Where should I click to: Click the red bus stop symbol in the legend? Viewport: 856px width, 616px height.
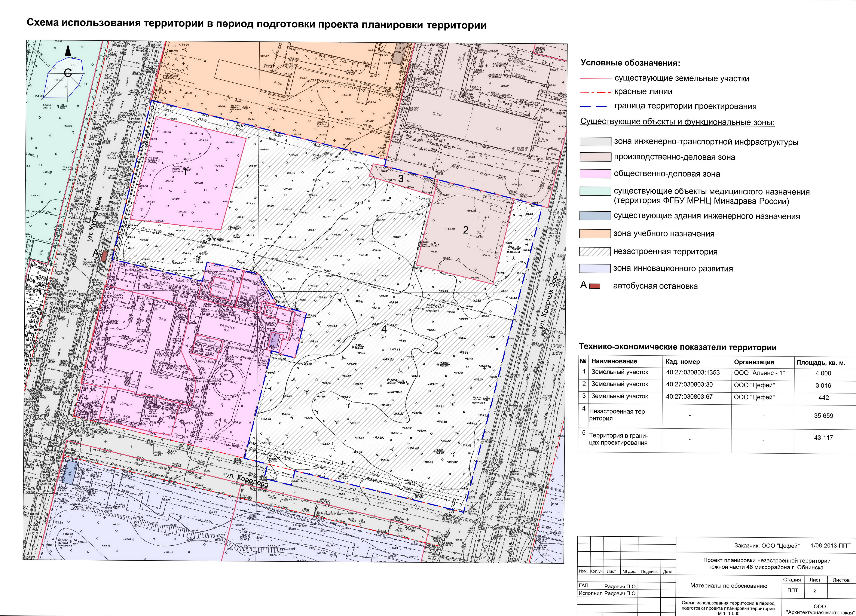595,286
